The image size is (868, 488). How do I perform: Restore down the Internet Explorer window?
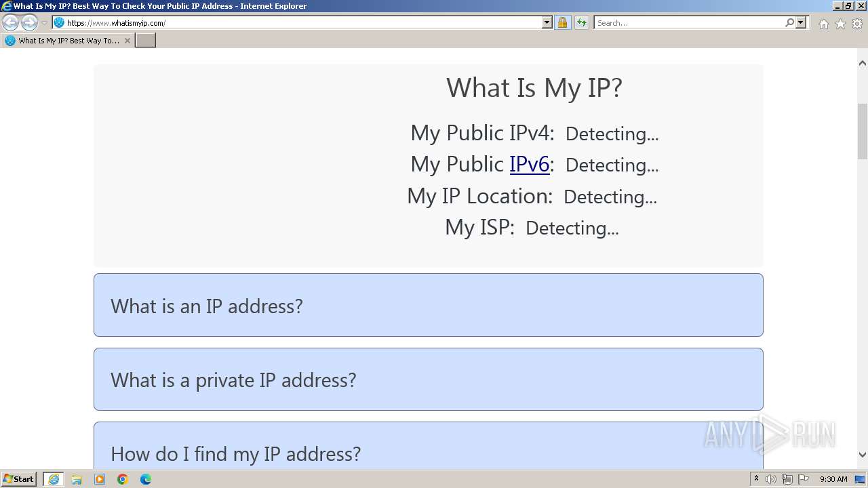(x=848, y=6)
